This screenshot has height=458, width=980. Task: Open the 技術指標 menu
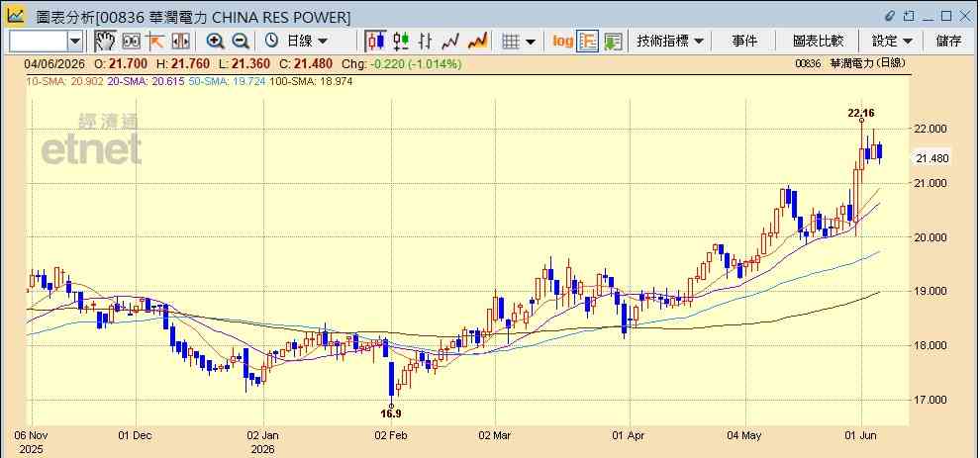tap(670, 42)
